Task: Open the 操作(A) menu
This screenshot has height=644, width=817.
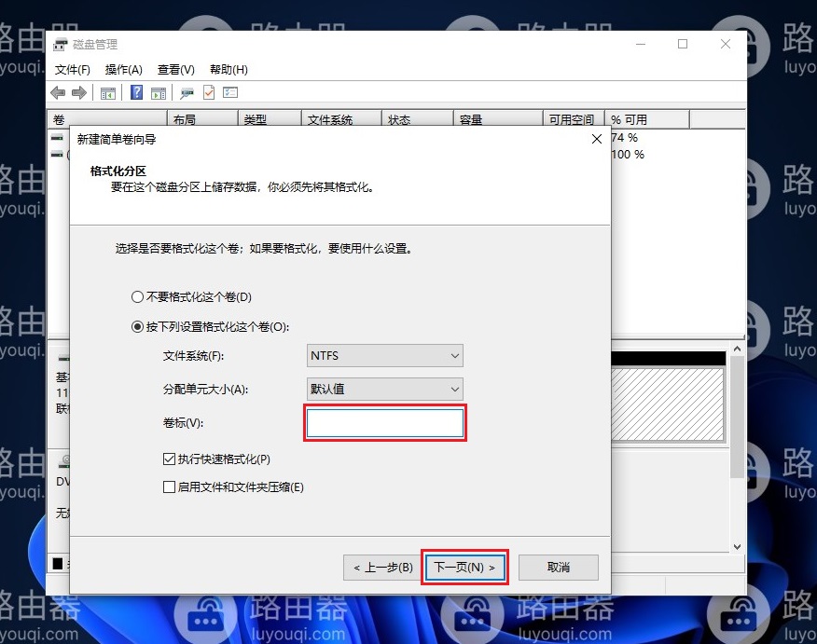Action: (x=123, y=70)
